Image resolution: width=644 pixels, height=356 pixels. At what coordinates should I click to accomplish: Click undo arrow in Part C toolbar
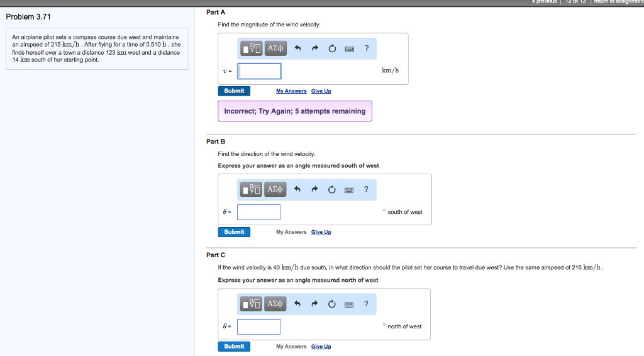298,304
